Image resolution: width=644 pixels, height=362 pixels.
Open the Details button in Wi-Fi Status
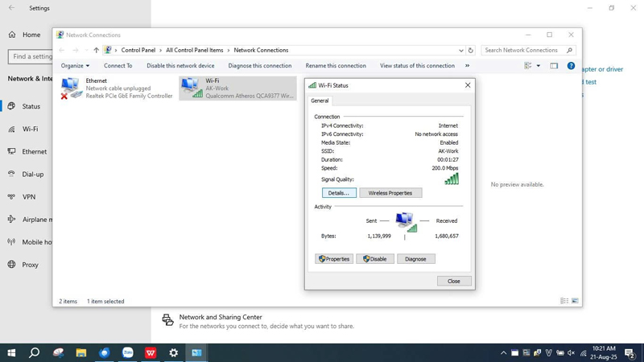click(339, 193)
